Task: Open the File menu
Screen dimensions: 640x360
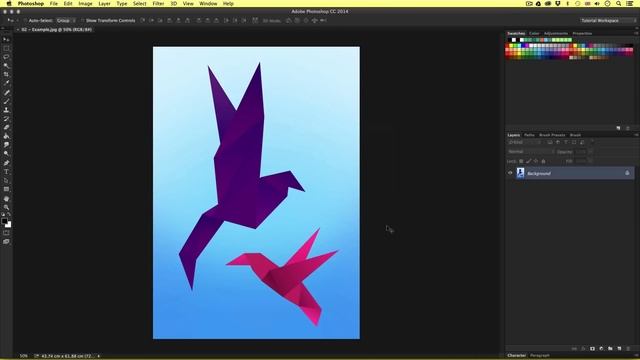Action: coord(53,4)
